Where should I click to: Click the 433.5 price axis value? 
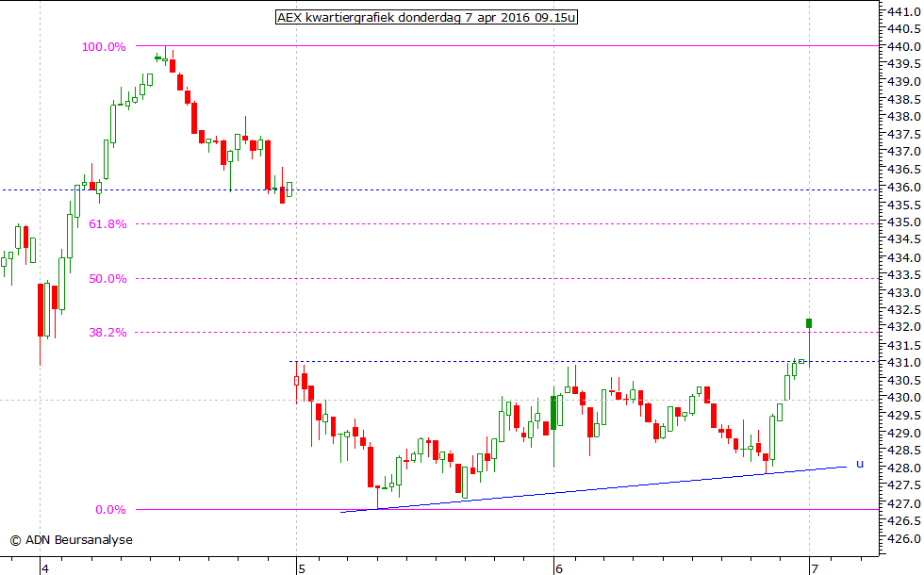pos(904,274)
